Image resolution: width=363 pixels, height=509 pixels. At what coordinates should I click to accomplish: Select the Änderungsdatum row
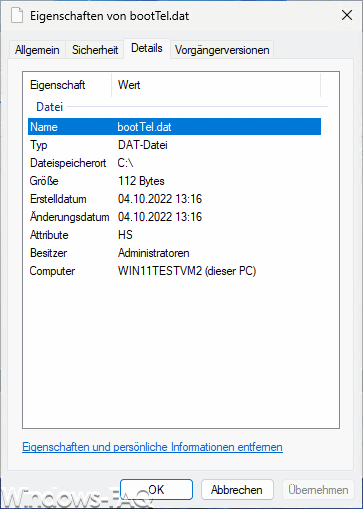click(x=174, y=217)
